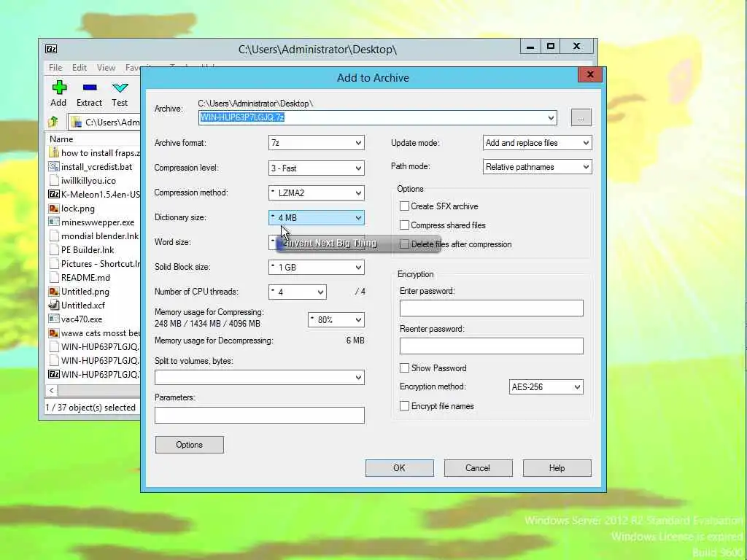Click folder icon in the address bar
The image size is (747, 560).
tap(76, 122)
